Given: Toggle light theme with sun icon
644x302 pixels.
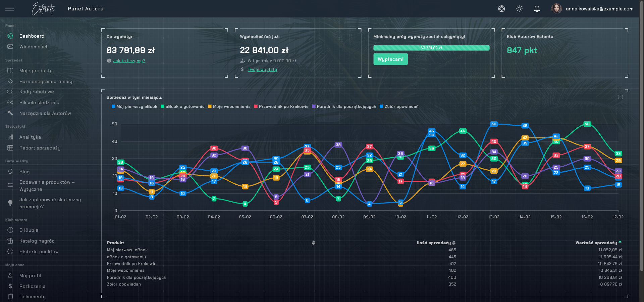Looking at the screenshot, I should (519, 9).
